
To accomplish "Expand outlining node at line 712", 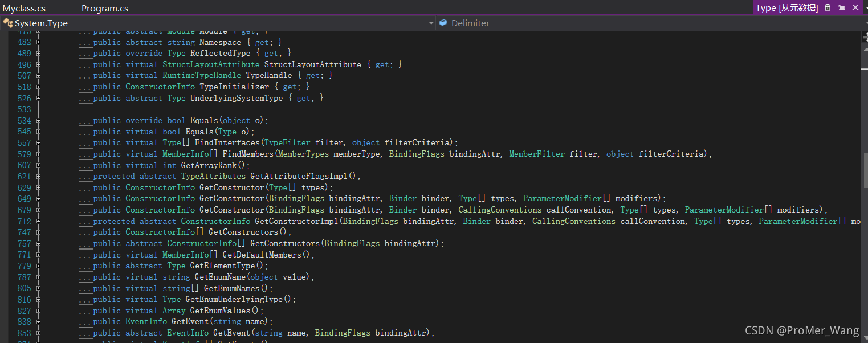I will tap(38, 221).
